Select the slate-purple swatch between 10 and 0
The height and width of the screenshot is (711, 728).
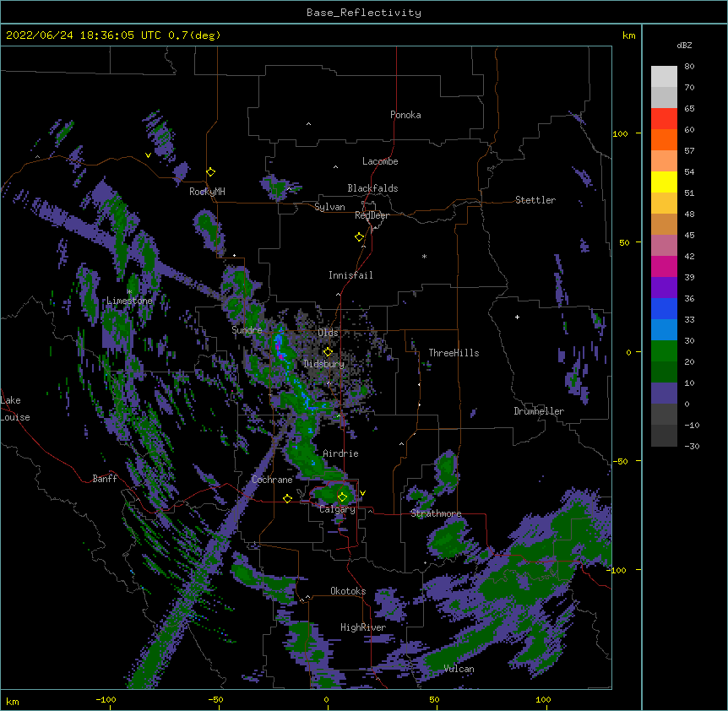[664, 393]
